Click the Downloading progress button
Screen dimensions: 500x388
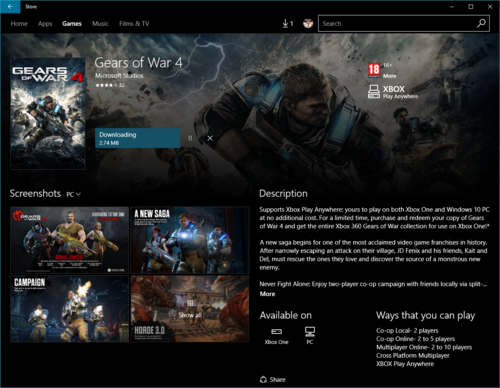point(138,138)
